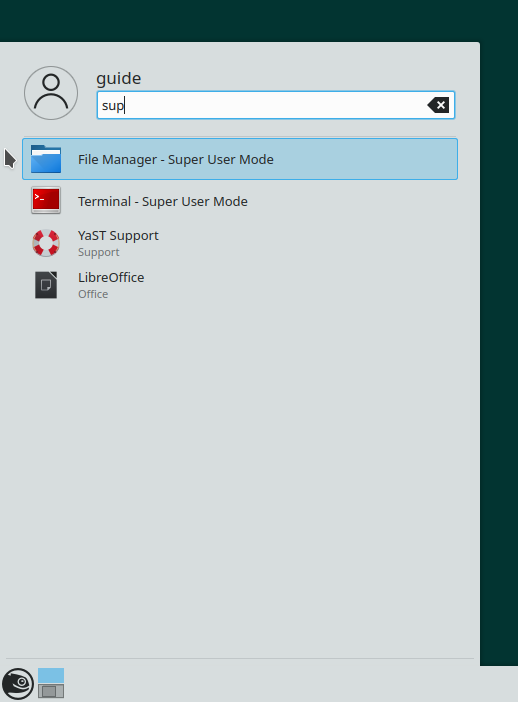
Task: Click the YaST Support lifebuoy icon
Action: [x=46, y=243]
